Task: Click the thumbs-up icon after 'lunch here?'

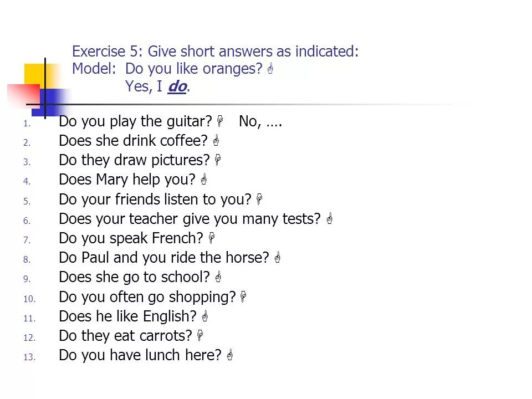Action: tap(229, 355)
